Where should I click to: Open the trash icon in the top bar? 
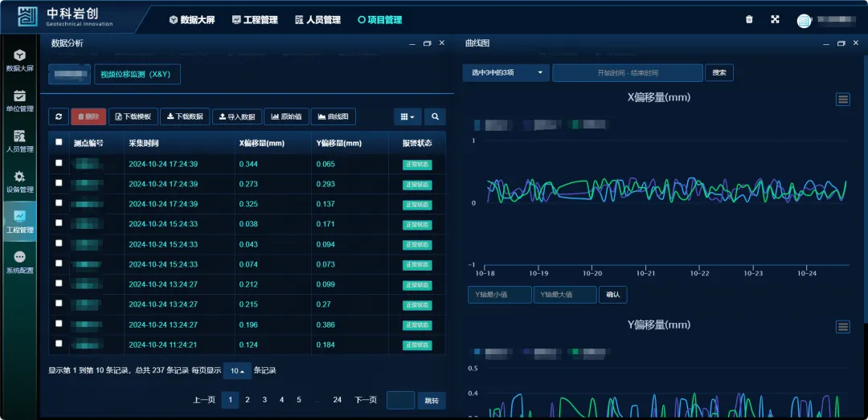tap(749, 19)
